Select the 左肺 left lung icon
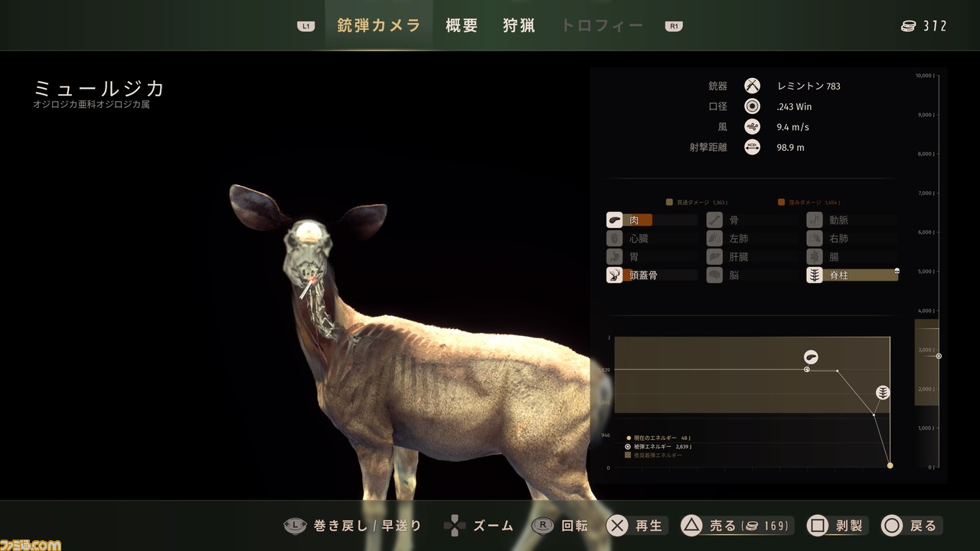The width and height of the screenshot is (980, 551). coord(714,239)
